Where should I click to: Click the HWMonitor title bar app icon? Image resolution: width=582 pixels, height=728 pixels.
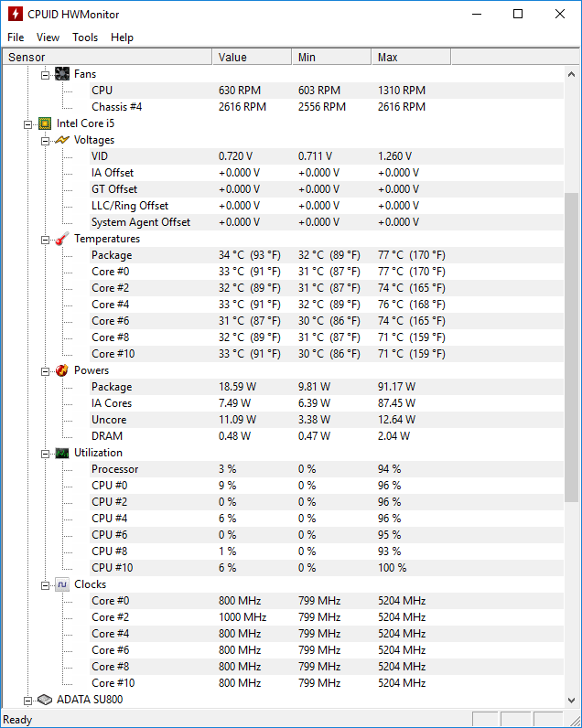16,14
